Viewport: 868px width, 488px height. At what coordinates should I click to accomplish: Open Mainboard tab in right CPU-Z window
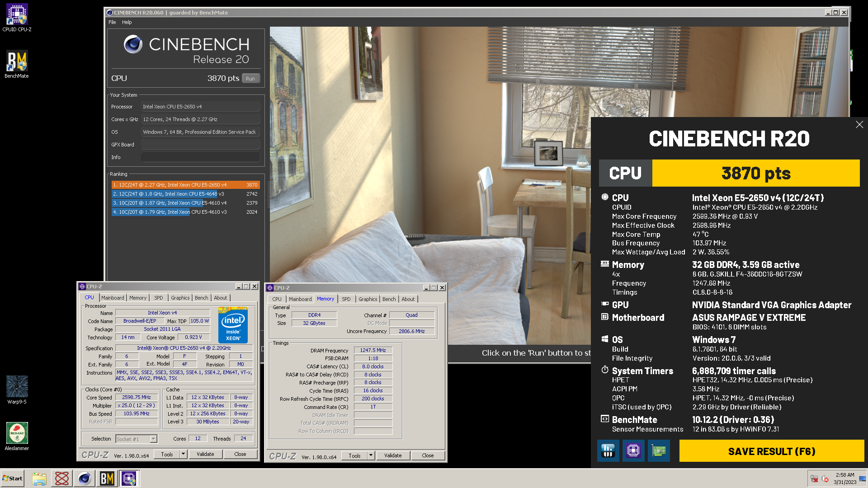click(x=300, y=299)
